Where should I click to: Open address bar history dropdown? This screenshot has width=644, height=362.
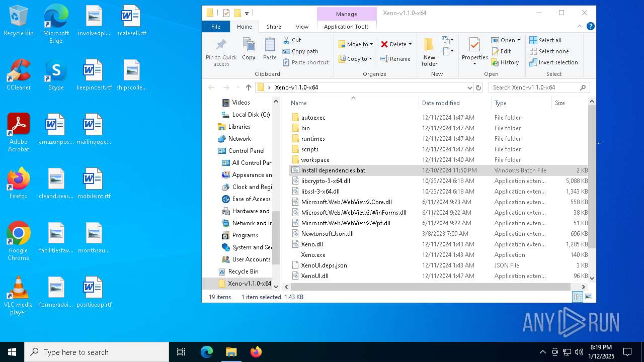click(469, 87)
